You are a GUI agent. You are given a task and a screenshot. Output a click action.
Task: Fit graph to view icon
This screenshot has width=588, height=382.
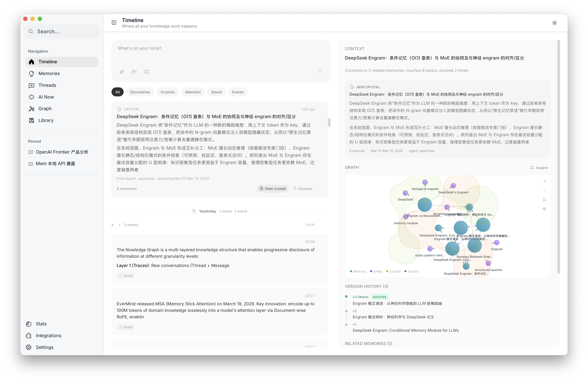click(544, 200)
